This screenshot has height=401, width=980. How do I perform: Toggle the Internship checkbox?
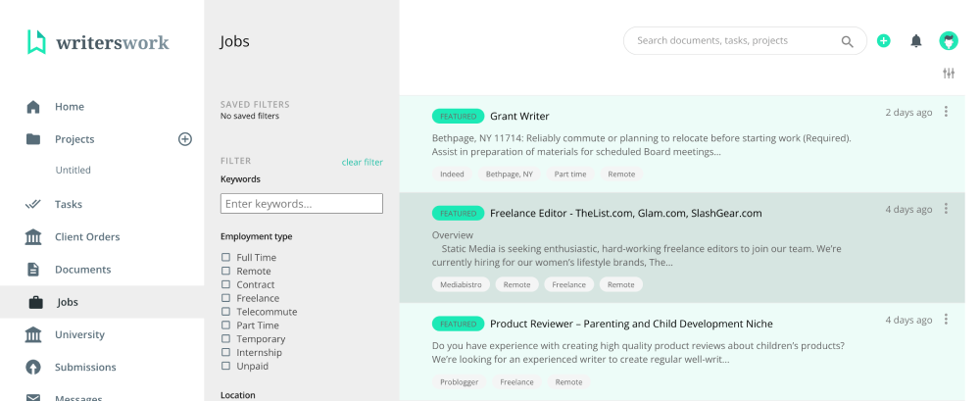(x=226, y=353)
